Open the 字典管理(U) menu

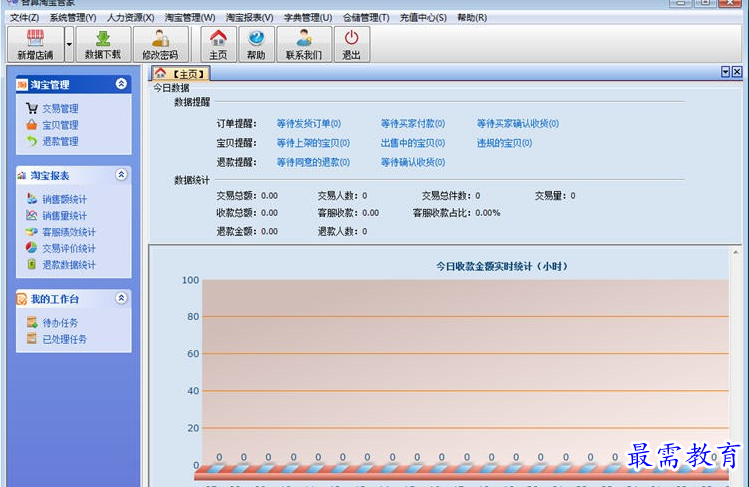pos(308,18)
